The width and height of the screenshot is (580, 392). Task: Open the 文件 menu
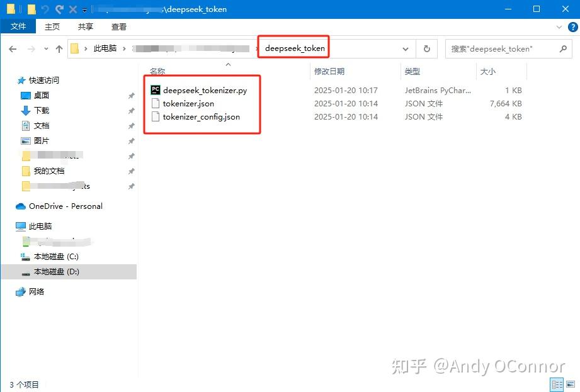tap(18, 26)
